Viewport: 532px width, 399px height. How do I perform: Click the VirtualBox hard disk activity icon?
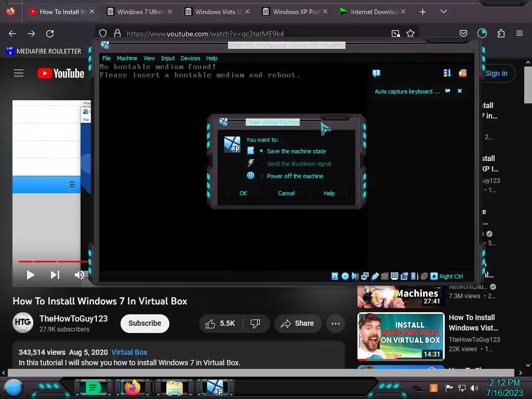tap(335, 276)
